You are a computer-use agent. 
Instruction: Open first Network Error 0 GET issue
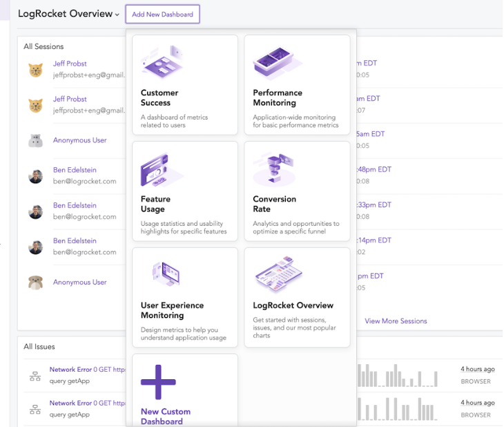pyautogui.click(x=88, y=370)
